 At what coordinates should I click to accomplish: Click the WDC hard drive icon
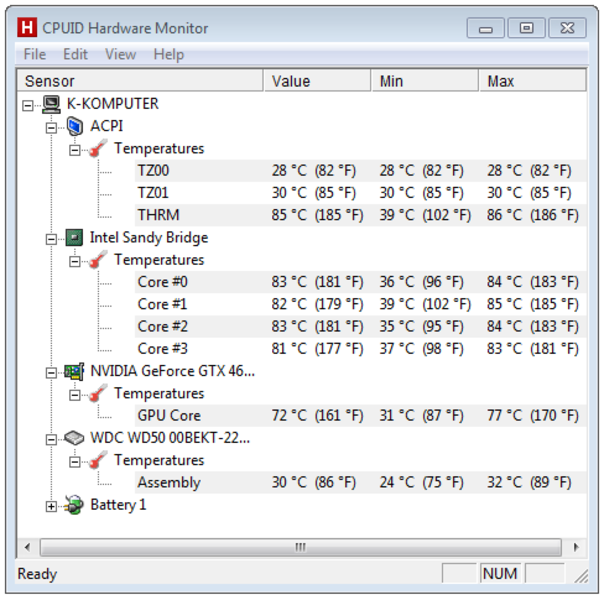coord(74,438)
